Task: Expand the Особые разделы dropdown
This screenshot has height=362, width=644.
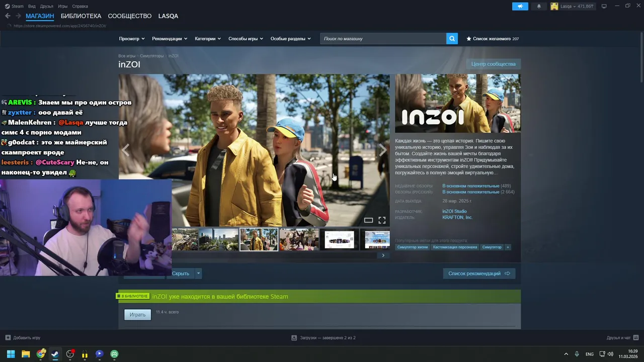Action: point(291,39)
